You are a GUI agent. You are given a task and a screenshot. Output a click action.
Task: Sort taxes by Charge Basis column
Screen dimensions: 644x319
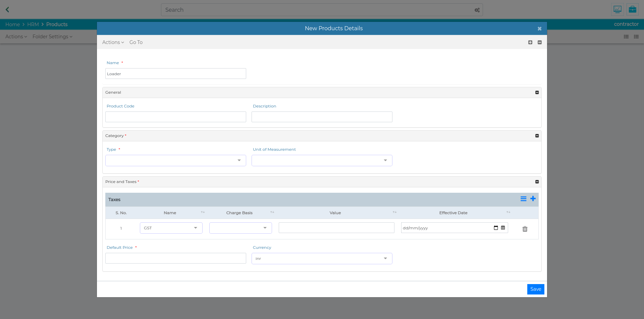point(272,212)
